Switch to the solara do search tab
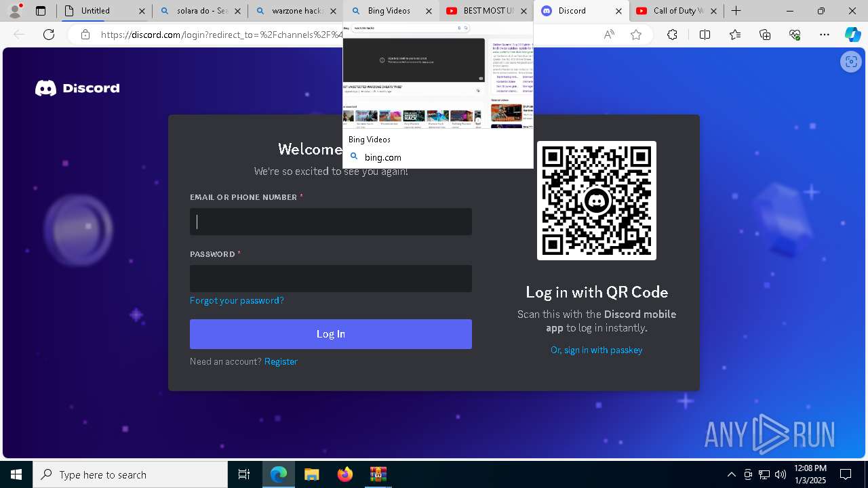Viewport: 868px width, 488px height. (199, 11)
